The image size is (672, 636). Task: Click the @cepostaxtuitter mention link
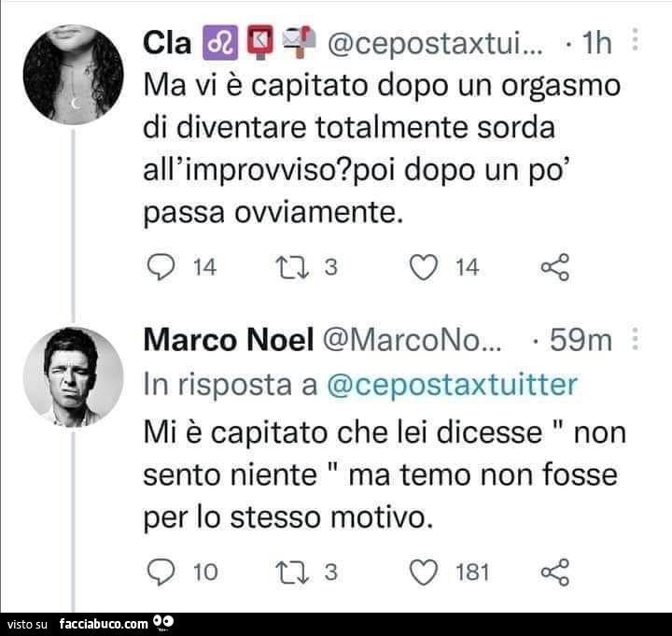tap(452, 384)
